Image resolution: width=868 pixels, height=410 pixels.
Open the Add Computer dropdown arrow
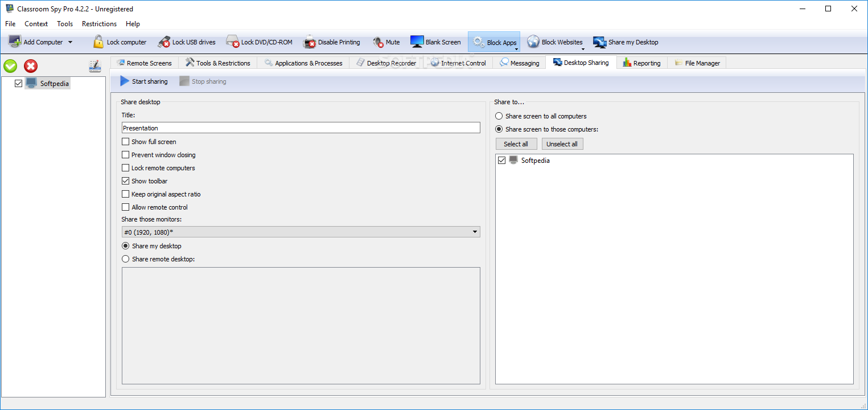coord(70,42)
